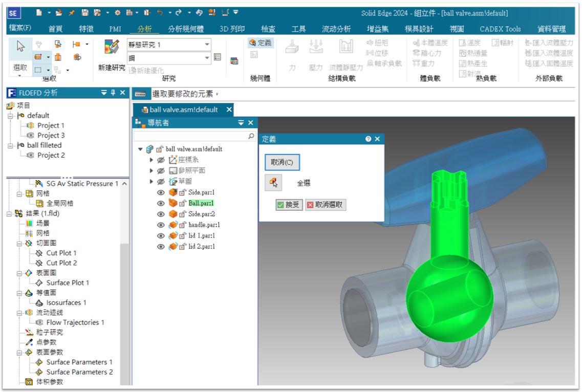Toggle visibility eye of Side.par:1

coord(161,192)
